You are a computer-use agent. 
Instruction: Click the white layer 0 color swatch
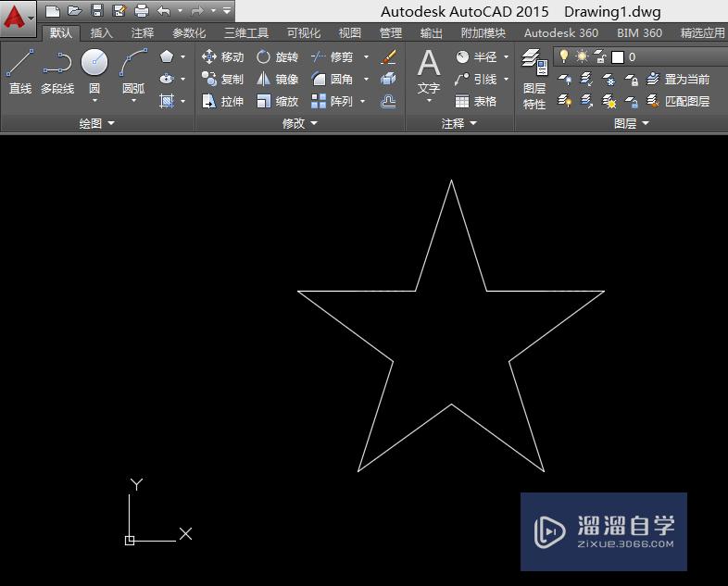[618, 57]
